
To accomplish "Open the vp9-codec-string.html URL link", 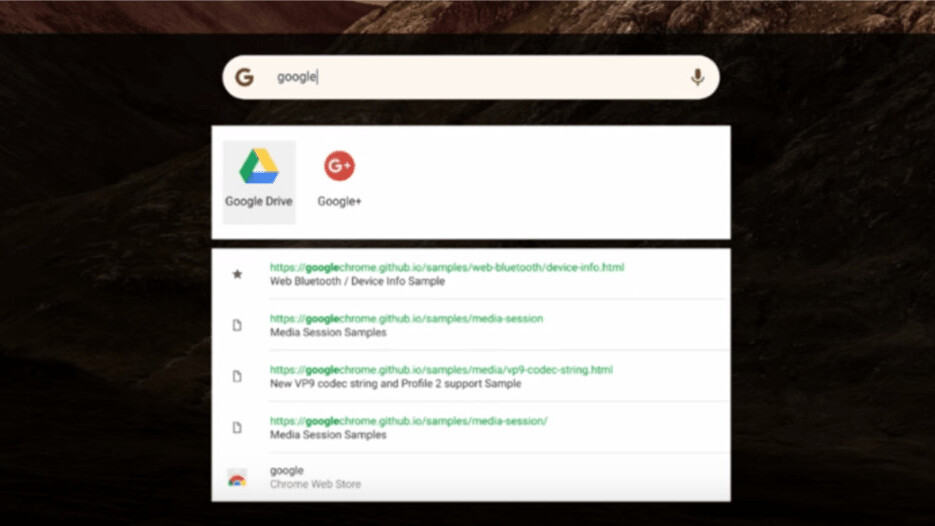I will pos(441,370).
